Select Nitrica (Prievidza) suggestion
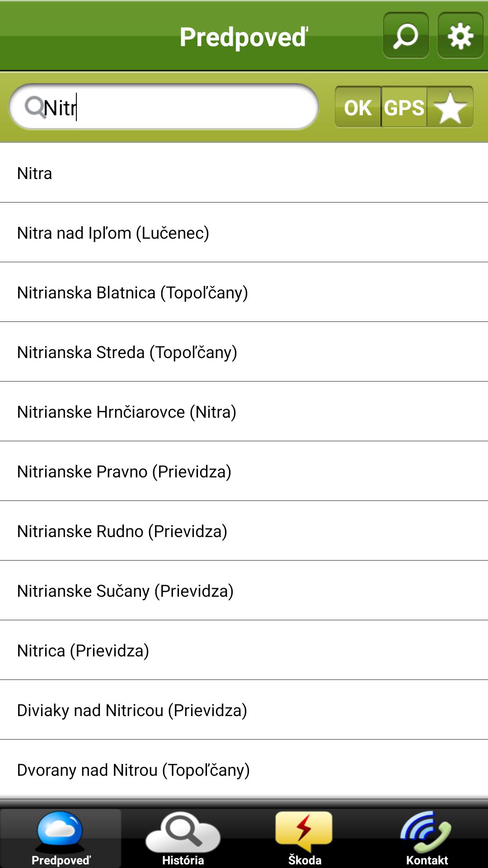 244,651
